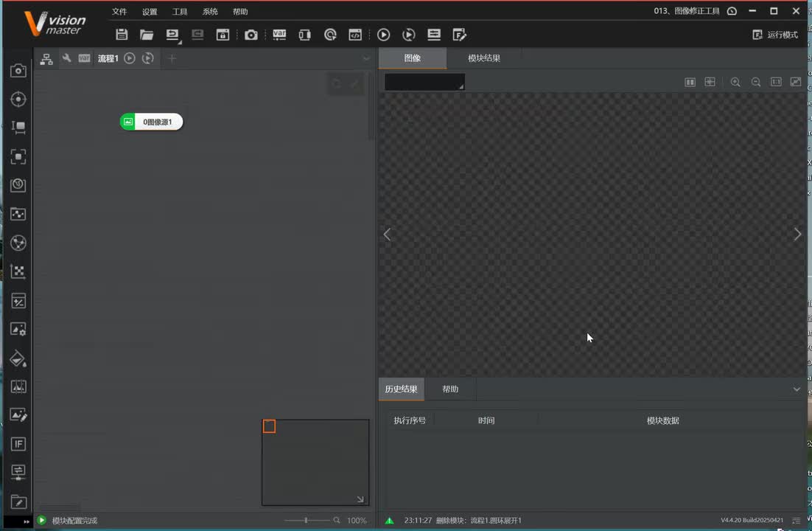Open the calculation plus-minus tool category
Screen dimensions: 812x531
18,301
